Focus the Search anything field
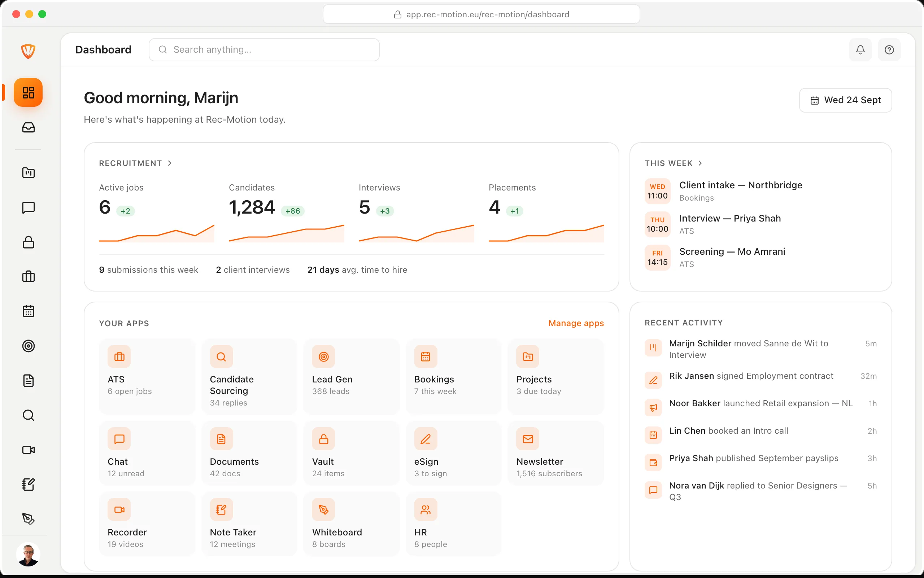Viewport: 924px width, 578px height. (x=264, y=50)
